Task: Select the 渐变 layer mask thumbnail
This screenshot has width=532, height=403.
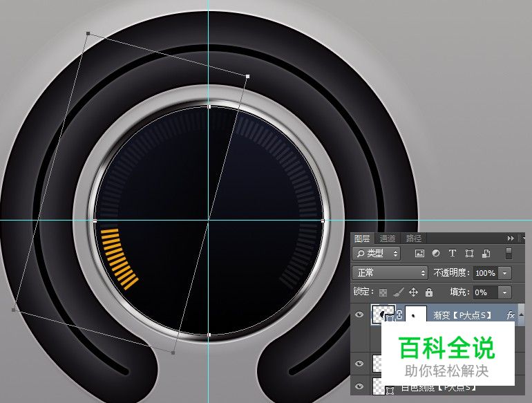Action: click(x=416, y=315)
